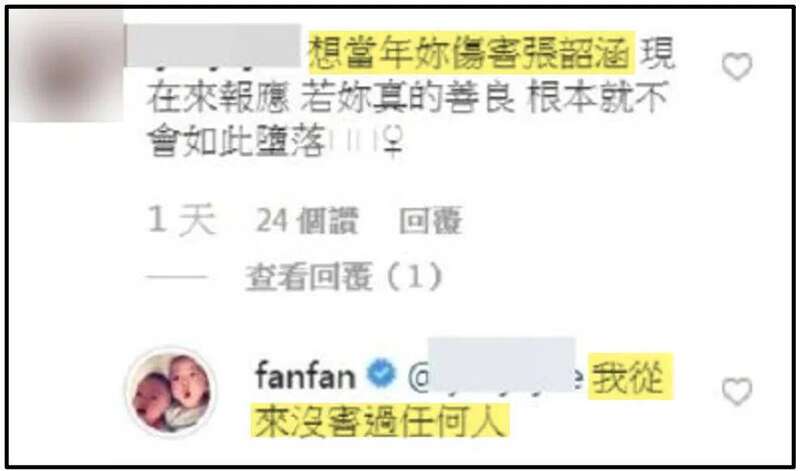The image size is (800, 471).
Task: Select the highlighted 想當年妳傷害張韶涵 text
Action: [x=472, y=52]
